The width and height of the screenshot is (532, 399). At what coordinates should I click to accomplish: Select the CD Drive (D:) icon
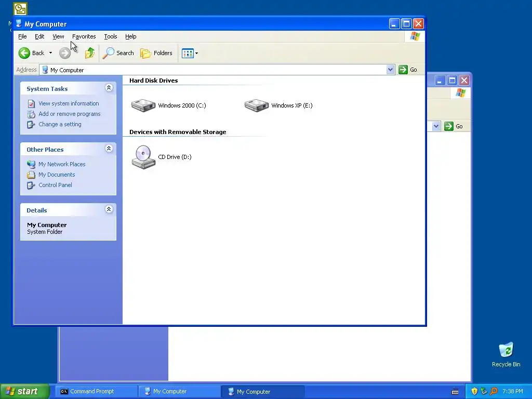143,157
